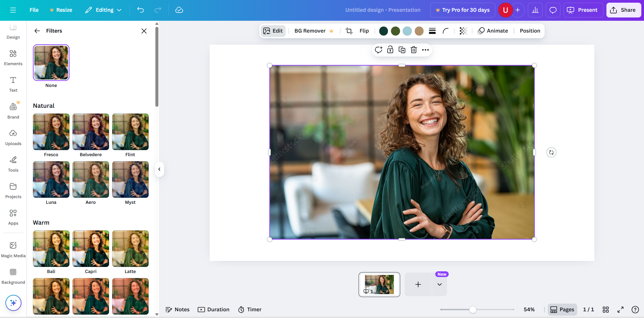This screenshot has width=644, height=318.
Task: Open the Editing mode dropdown
Action: [x=103, y=10]
